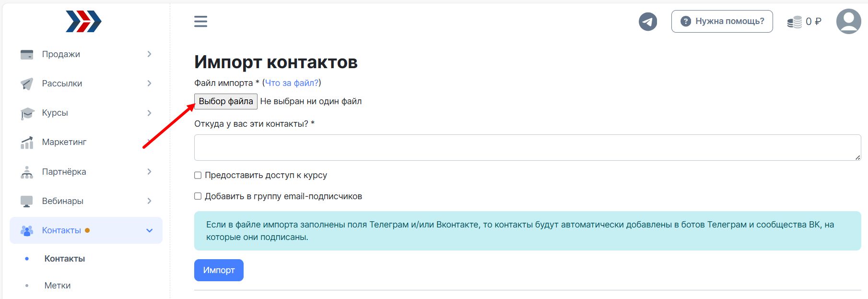The width and height of the screenshot is (868, 299).
Task: Click the Партнёрка hierarchy icon
Action: point(27,172)
